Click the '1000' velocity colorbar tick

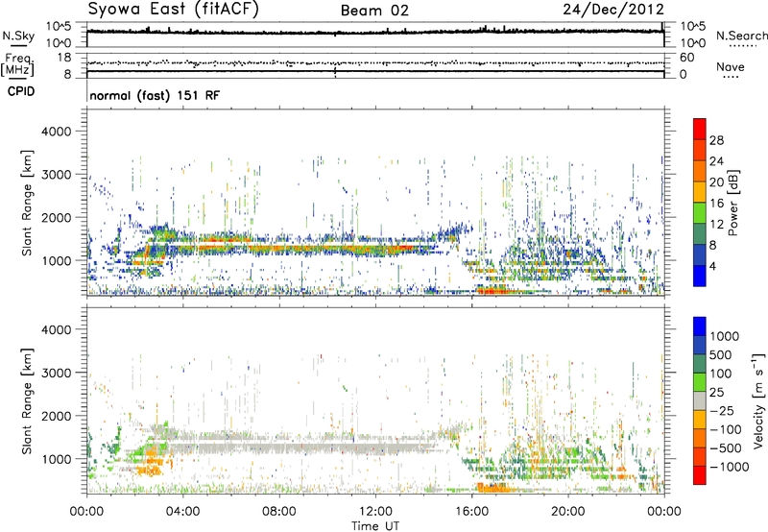724,336
